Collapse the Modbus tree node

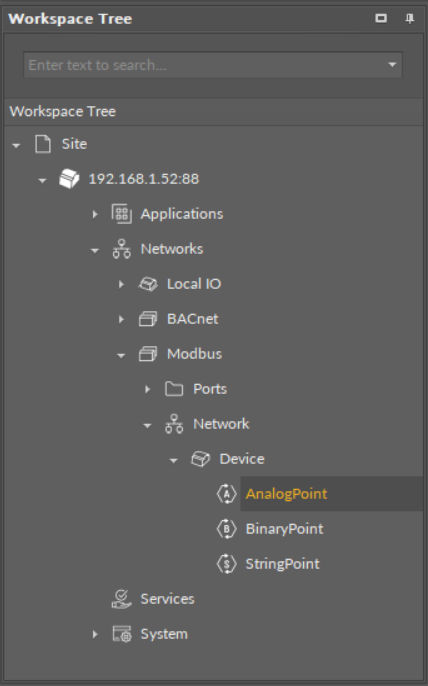tap(121, 355)
